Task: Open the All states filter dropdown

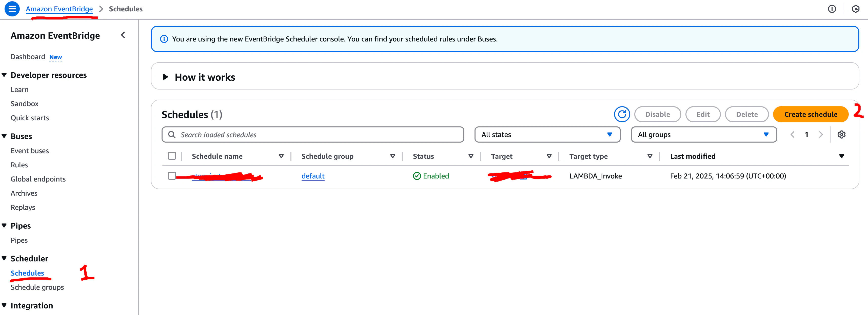Action: coord(547,134)
